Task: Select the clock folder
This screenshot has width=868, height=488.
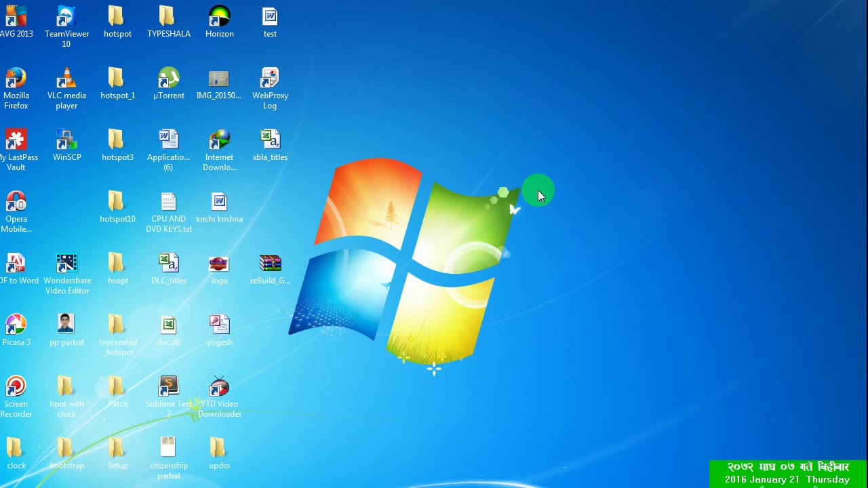Action: point(16,453)
